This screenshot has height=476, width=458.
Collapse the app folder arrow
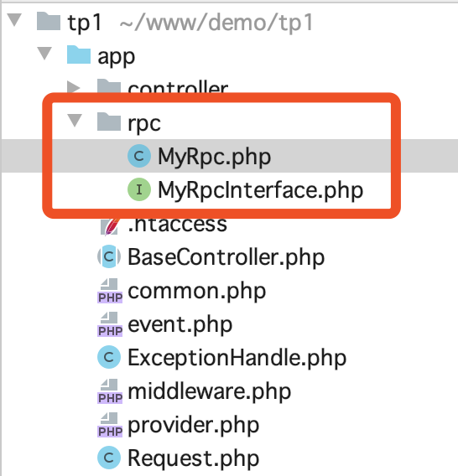(x=44, y=53)
